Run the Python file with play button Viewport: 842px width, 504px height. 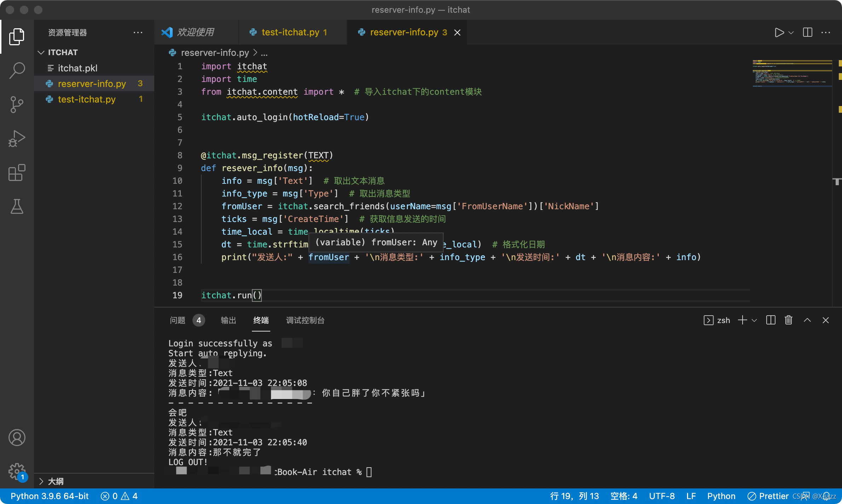[x=779, y=33]
